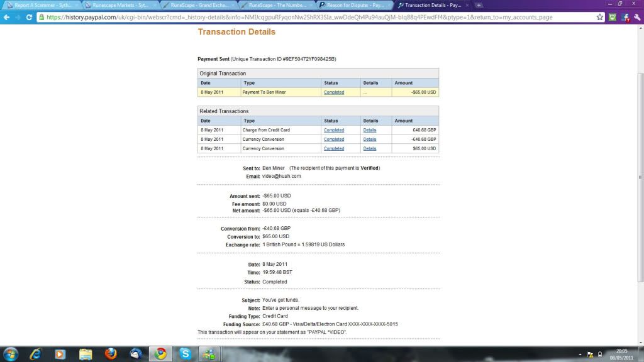Image resolution: width=644 pixels, height=362 pixels.
Task: Go back with the browser back arrow
Action: pyautogui.click(x=6, y=17)
